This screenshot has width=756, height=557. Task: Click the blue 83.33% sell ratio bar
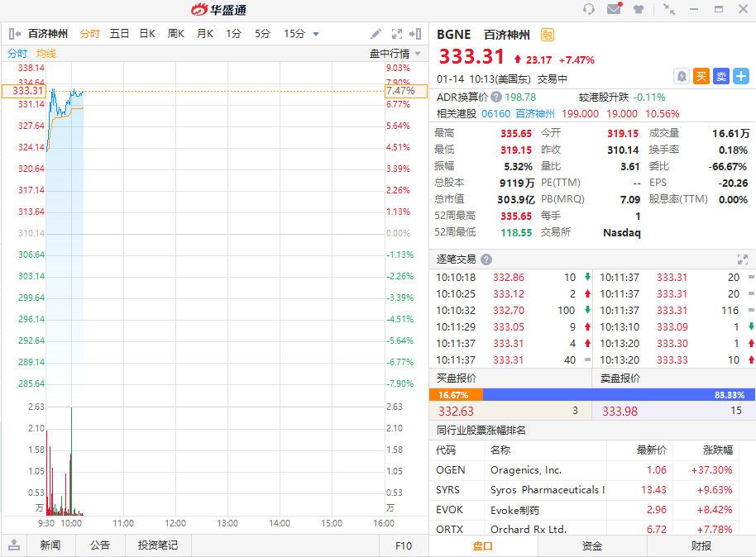619,395
